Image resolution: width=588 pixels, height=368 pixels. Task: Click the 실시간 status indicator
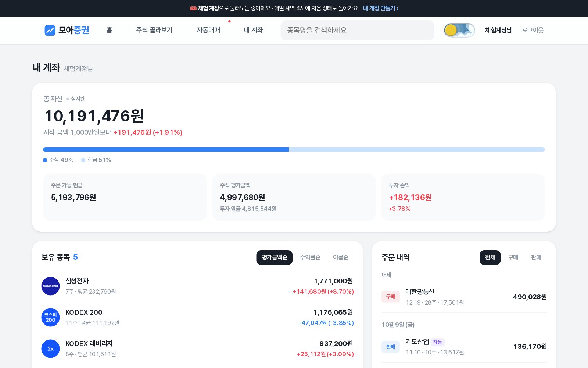[75, 99]
